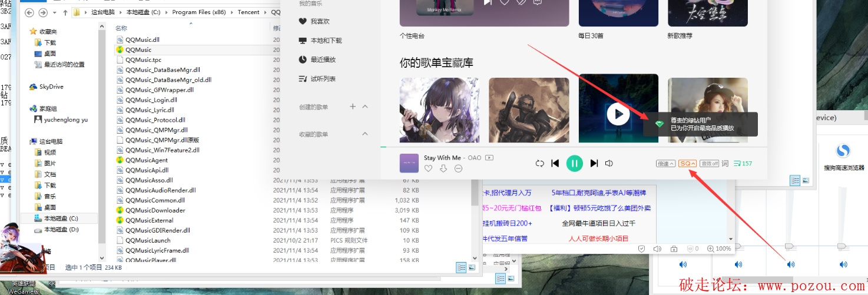Open browser zoom level 100% control
868x295 pixels.
(x=718, y=249)
